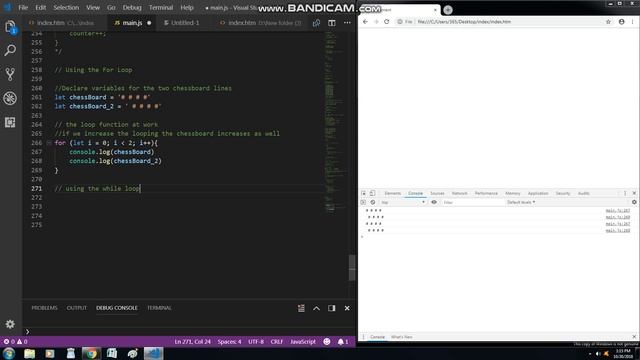
Task: Click the open changes icon in editor toolbar
Action: pos(316,23)
